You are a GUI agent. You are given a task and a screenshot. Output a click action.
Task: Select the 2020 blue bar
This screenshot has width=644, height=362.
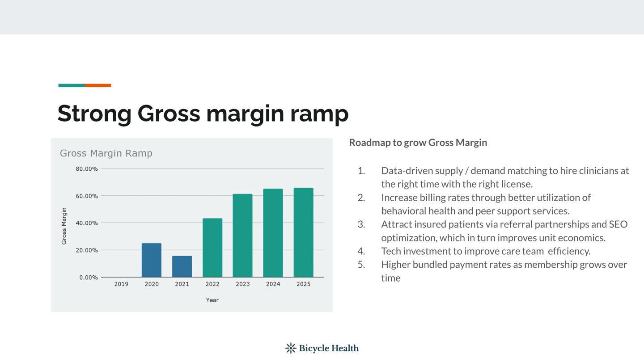tap(152, 260)
